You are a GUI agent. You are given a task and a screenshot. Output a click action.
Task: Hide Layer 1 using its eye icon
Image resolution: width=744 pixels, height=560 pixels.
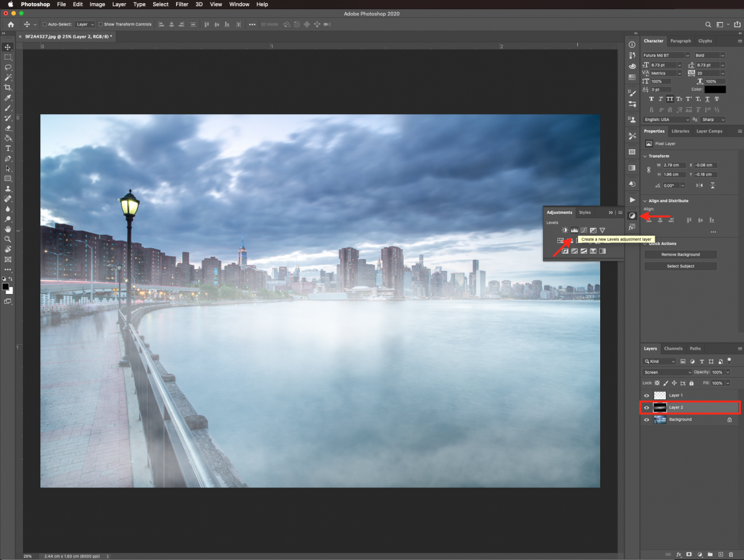point(647,395)
